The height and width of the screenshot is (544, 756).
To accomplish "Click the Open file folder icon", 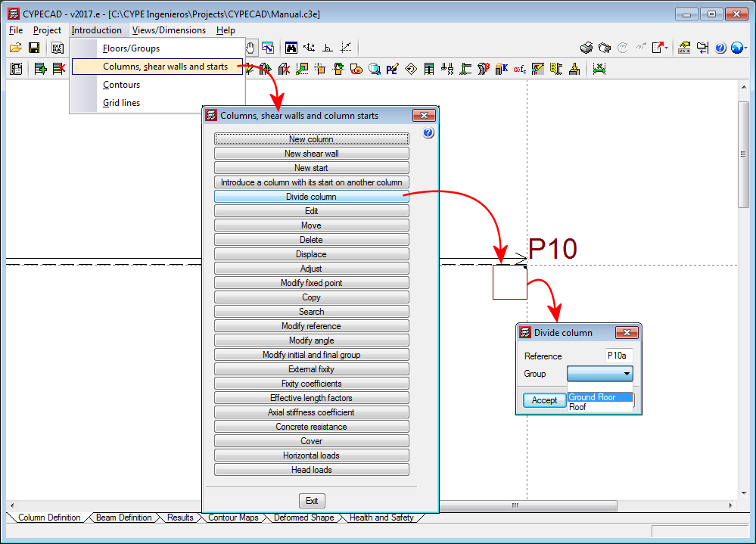I will click(15, 48).
